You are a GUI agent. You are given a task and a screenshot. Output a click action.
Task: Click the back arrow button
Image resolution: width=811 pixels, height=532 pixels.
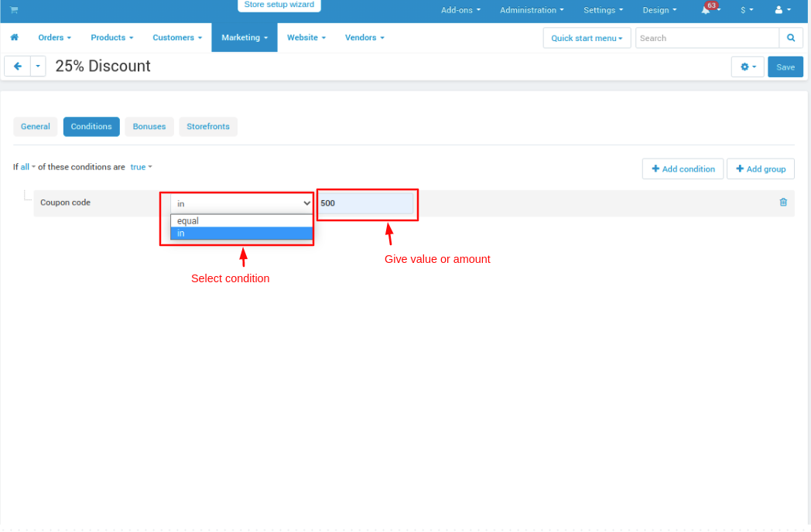[x=18, y=66]
